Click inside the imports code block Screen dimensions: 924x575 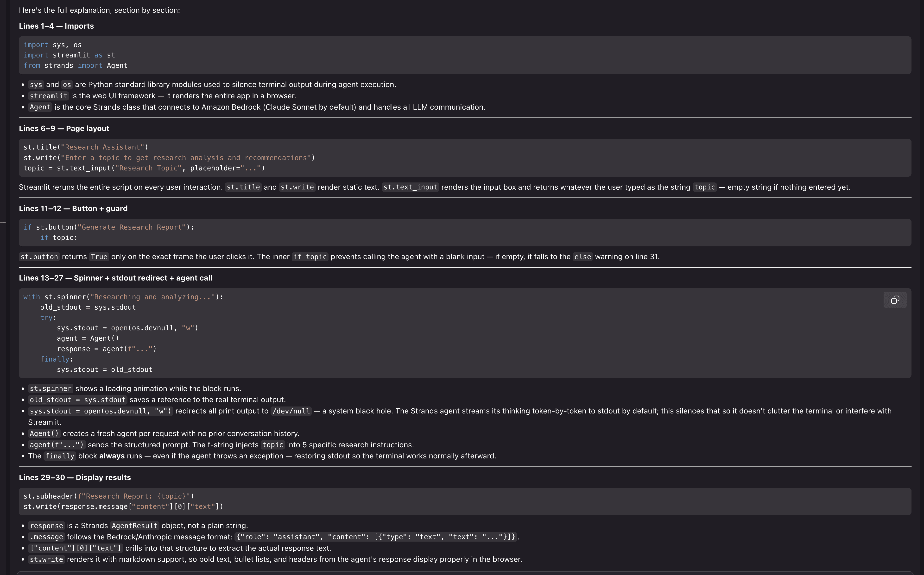(x=465, y=55)
